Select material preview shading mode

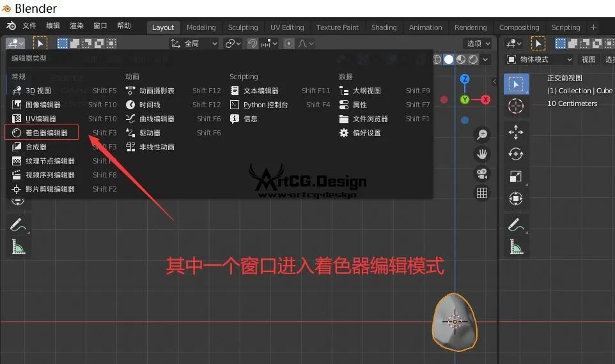pos(461,59)
